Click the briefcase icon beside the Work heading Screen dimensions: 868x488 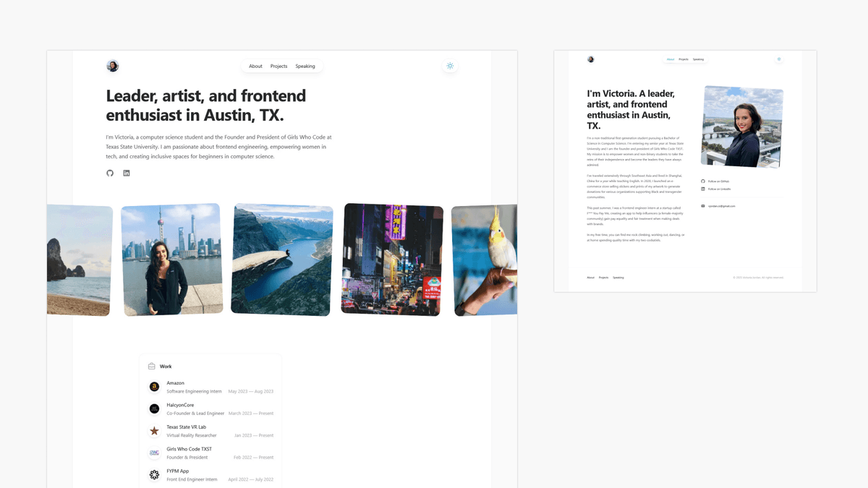click(151, 366)
